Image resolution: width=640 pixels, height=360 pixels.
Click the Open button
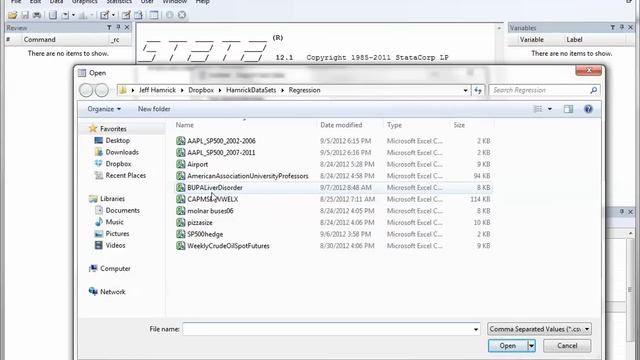click(507, 346)
